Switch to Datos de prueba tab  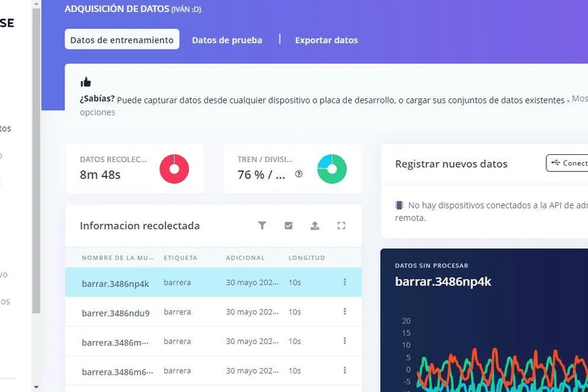click(x=227, y=40)
